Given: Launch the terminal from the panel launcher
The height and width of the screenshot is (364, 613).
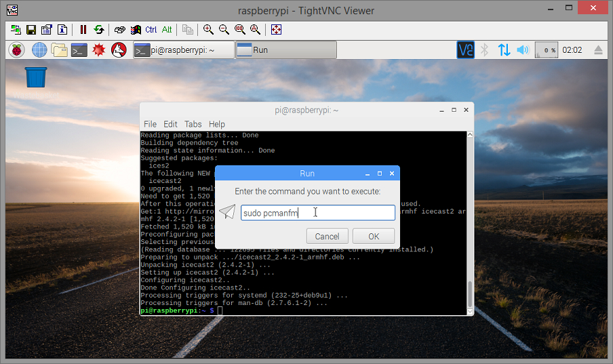Looking at the screenshot, I should point(79,50).
